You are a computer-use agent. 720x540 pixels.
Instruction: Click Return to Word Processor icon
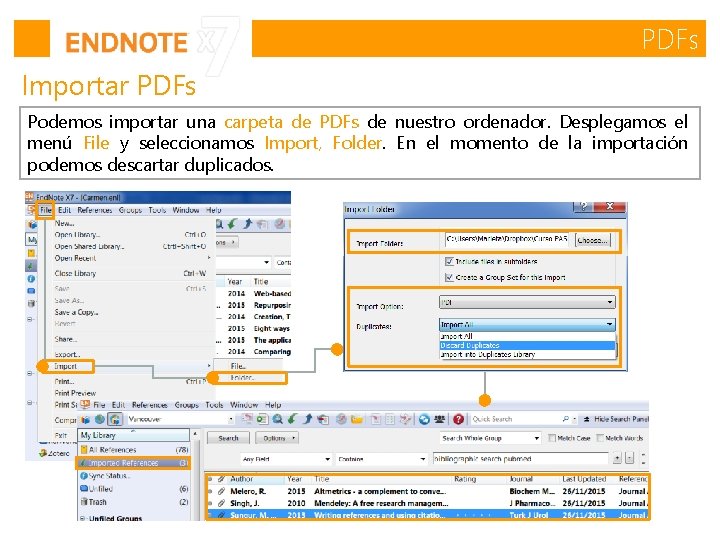pyautogui.click(x=405, y=419)
